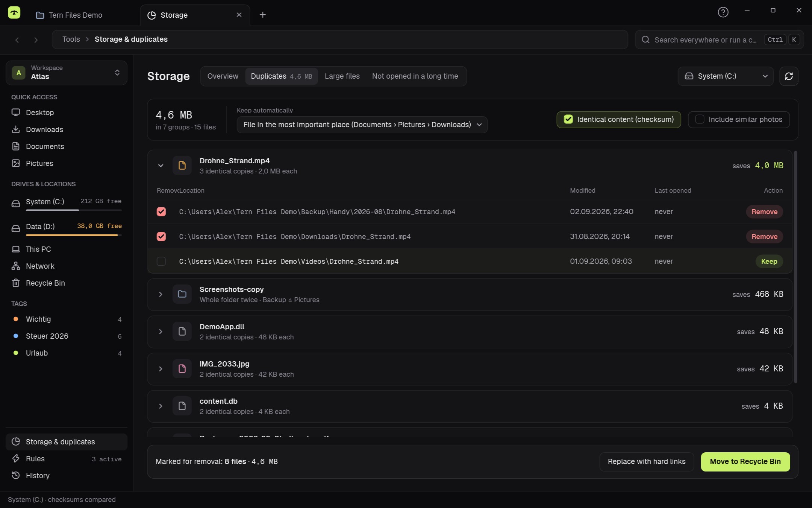The image size is (812, 508).
Task: Switch to Not opened in a long time tab
Action: pos(415,76)
